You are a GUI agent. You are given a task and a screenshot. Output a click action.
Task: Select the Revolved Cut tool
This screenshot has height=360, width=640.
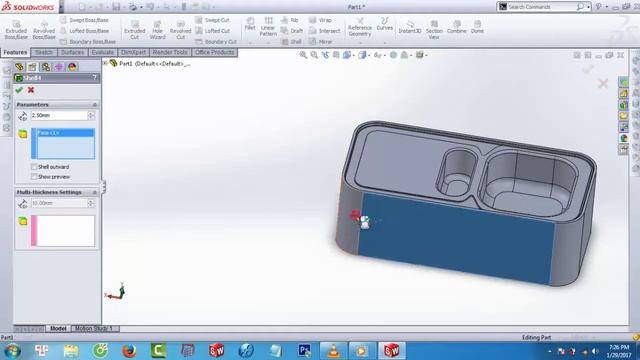point(180,30)
